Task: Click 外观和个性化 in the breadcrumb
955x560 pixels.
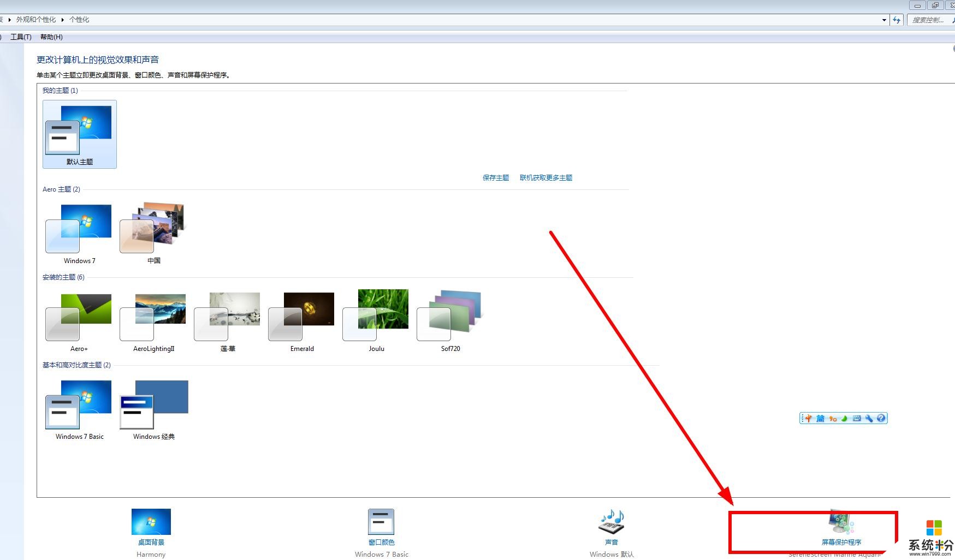Action: click(36, 20)
